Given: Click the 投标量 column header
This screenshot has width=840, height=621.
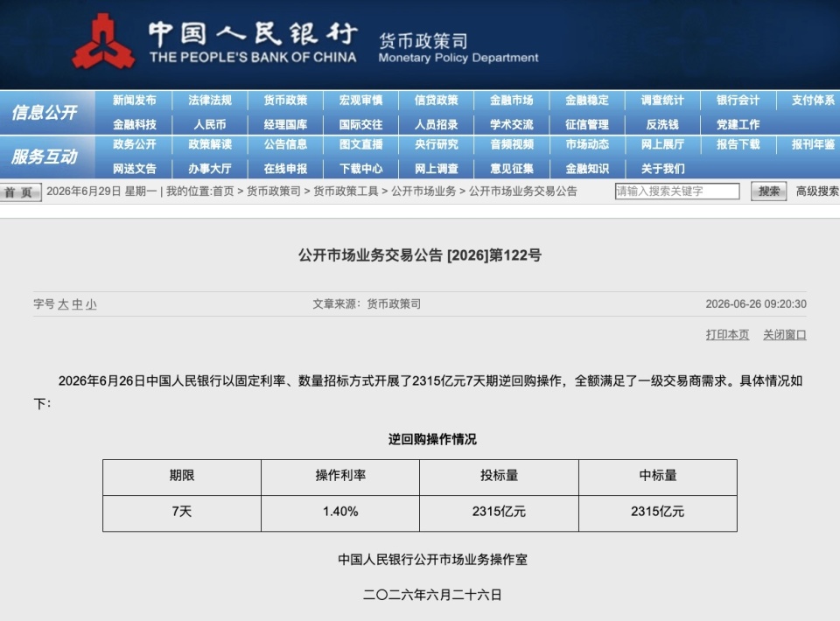Looking at the screenshot, I should 499,477.
